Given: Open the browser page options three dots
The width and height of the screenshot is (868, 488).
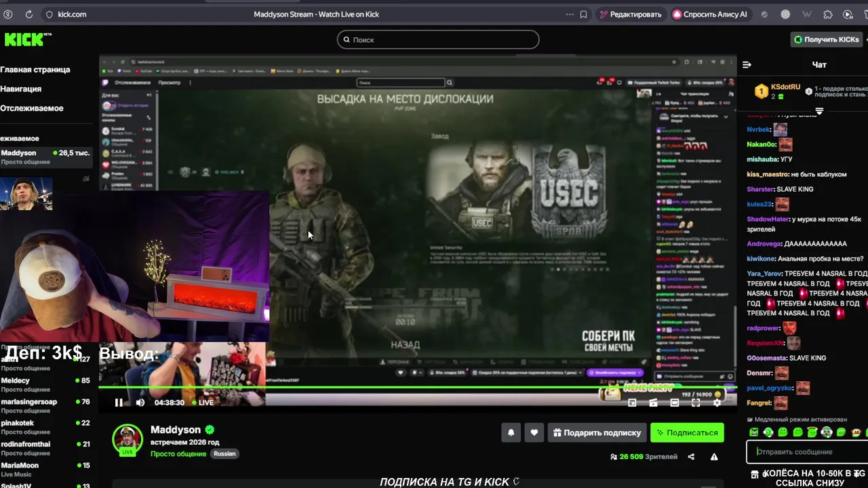Looking at the screenshot, I should (570, 14).
